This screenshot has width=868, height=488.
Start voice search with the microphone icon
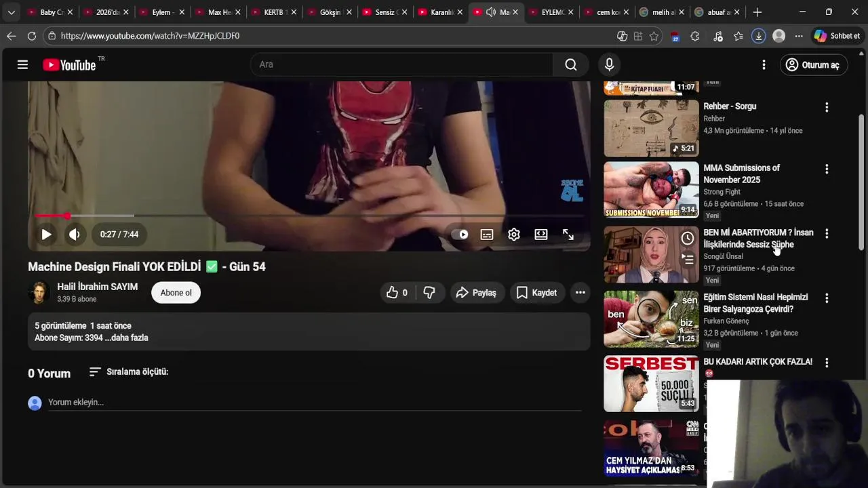tap(609, 64)
